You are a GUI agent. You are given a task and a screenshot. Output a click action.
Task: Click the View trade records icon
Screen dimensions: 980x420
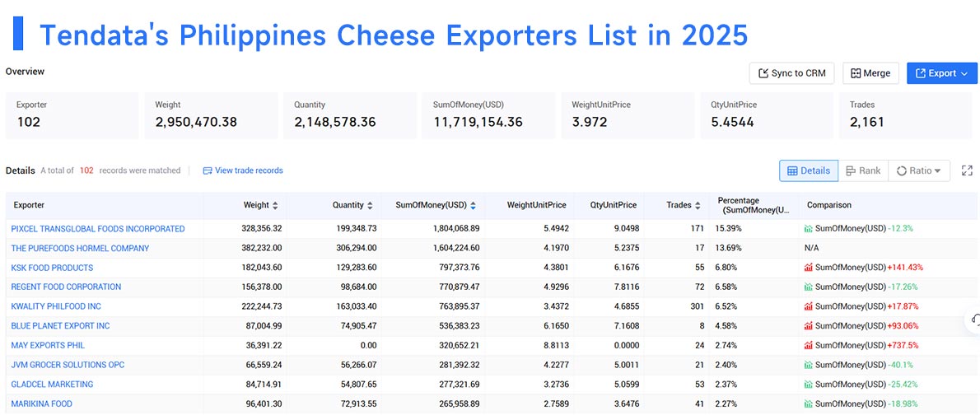(208, 170)
